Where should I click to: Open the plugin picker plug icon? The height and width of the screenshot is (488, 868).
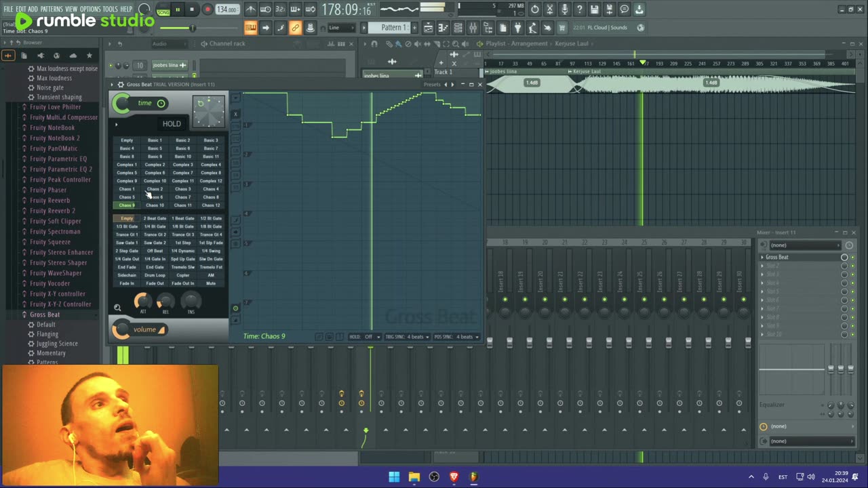(x=517, y=28)
